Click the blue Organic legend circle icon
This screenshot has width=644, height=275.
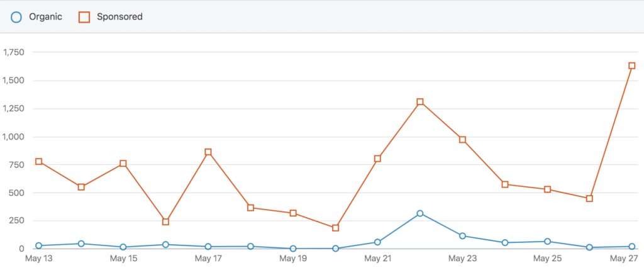pos(17,17)
